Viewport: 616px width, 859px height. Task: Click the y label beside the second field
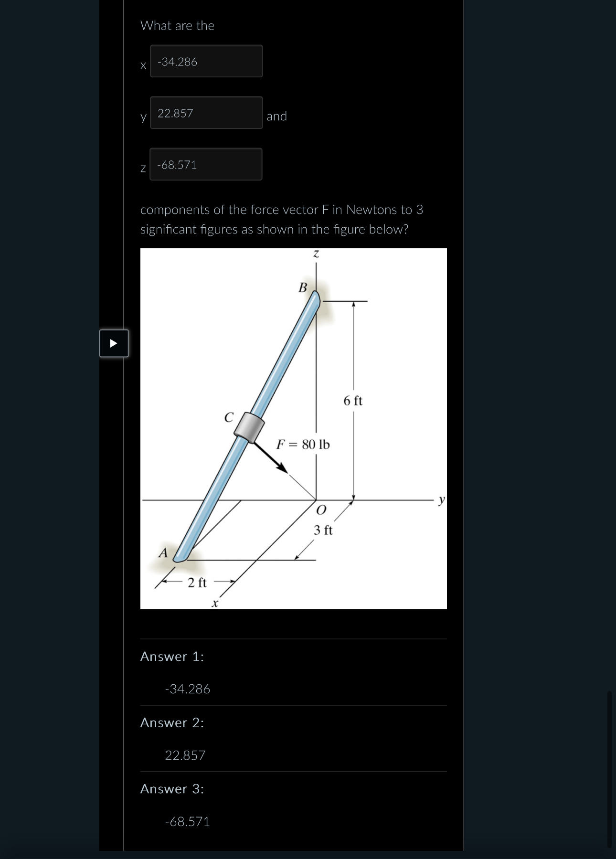(x=142, y=117)
